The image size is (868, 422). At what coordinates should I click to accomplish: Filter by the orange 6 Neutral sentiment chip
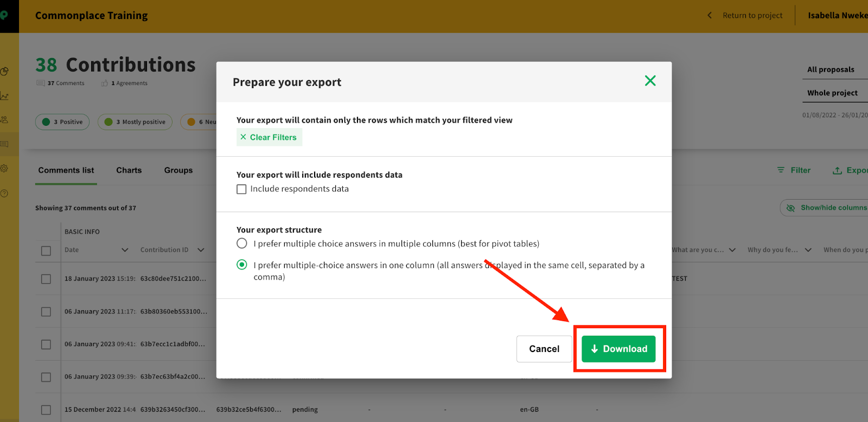199,122
